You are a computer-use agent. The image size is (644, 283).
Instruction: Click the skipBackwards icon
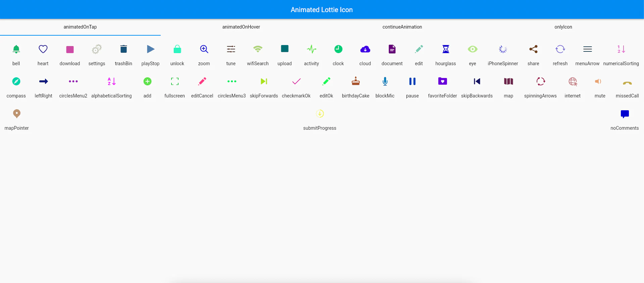(477, 81)
